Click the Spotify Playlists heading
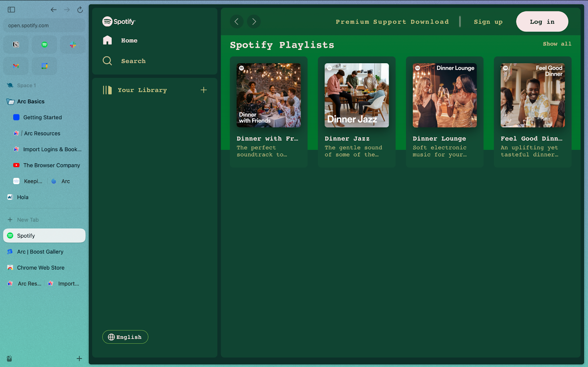The height and width of the screenshot is (367, 588). 282,45
